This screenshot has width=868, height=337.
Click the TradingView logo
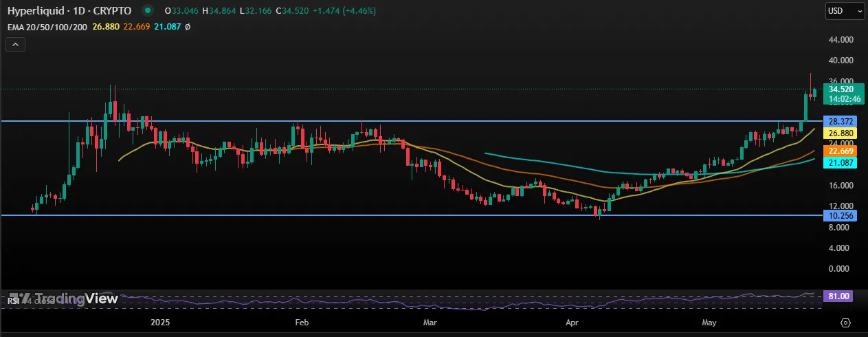pos(67,298)
